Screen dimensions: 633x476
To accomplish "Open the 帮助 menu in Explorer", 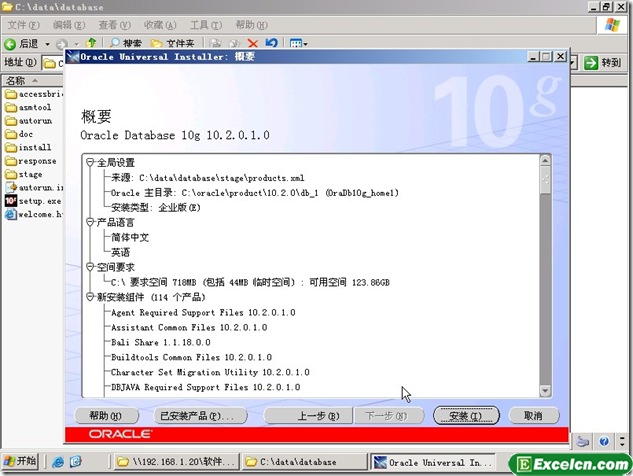I will click(252, 25).
